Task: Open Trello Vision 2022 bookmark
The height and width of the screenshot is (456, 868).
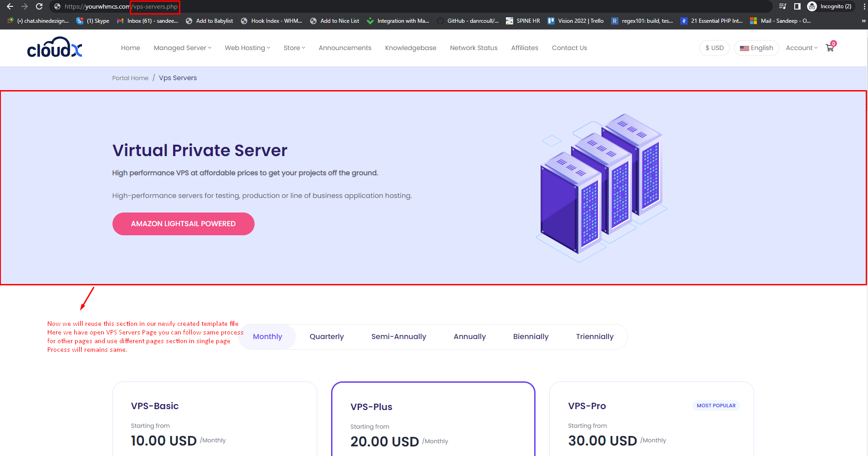Action: [x=576, y=21]
